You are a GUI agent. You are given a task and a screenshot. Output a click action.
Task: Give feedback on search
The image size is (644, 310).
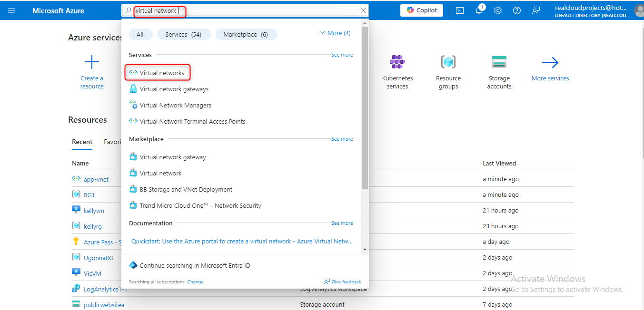tap(343, 281)
